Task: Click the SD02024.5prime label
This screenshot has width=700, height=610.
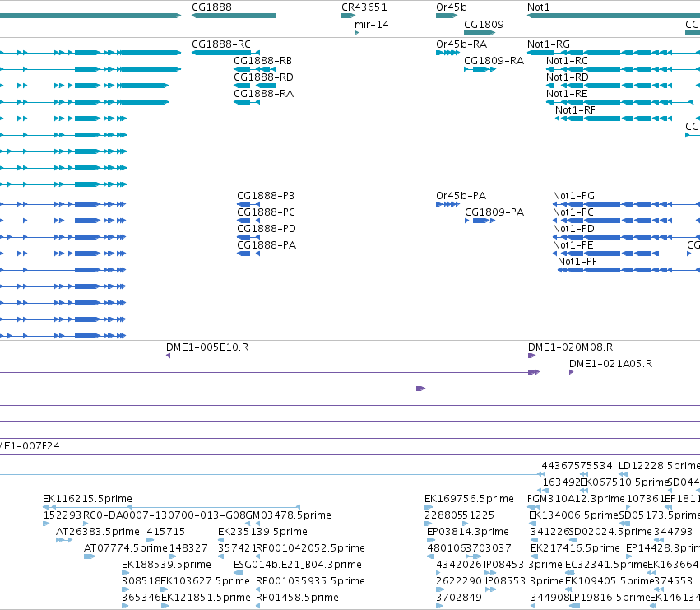Action: (610, 532)
